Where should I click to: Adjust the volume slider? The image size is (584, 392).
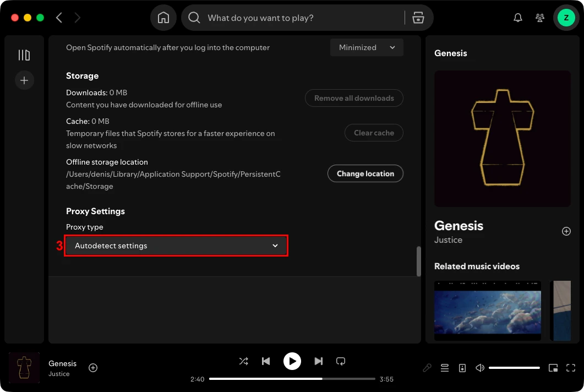[x=514, y=368]
